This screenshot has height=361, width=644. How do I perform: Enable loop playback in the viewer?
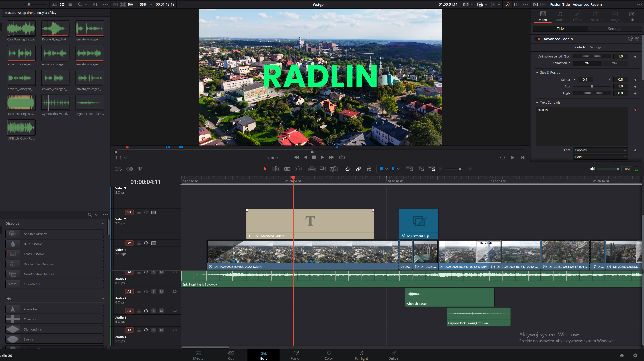(342, 157)
